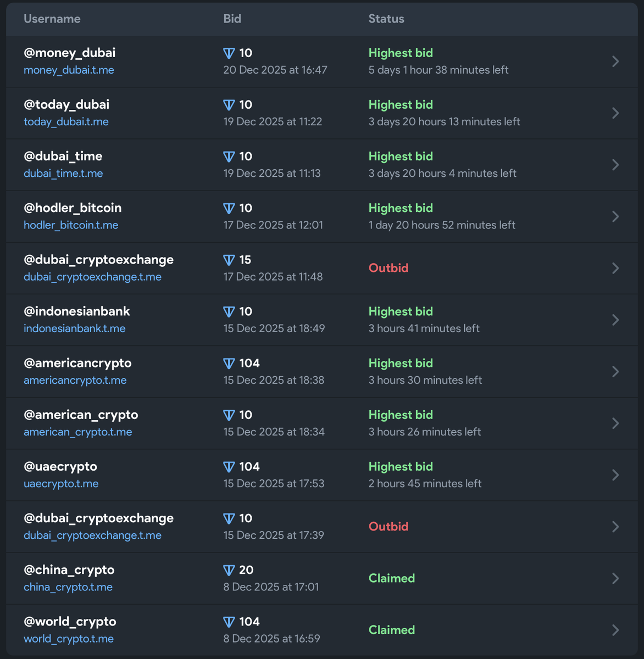Open the american_crypto row chevron
The width and height of the screenshot is (644, 659).
[x=615, y=423]
